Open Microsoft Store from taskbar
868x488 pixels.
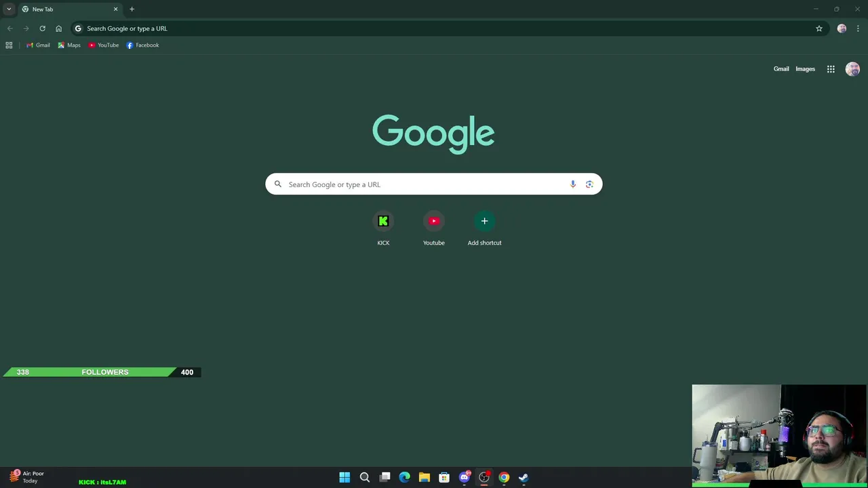click(444, 477)
